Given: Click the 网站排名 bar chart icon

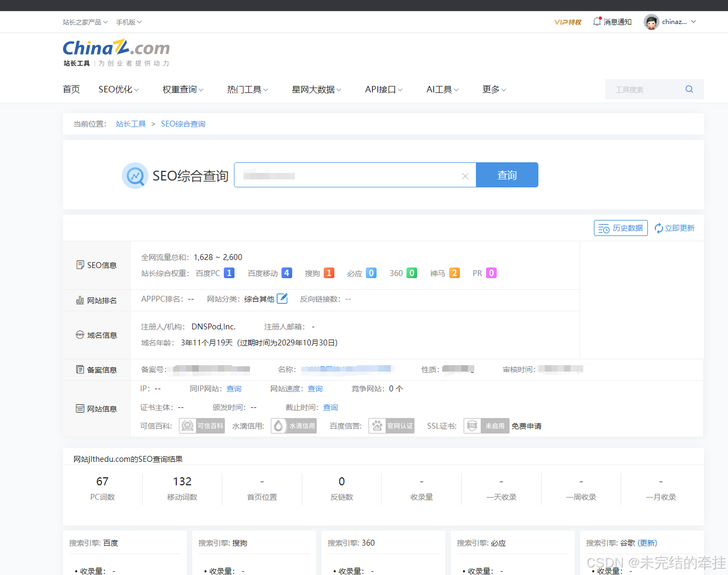Looking at the screenshot, I should 80,300.
